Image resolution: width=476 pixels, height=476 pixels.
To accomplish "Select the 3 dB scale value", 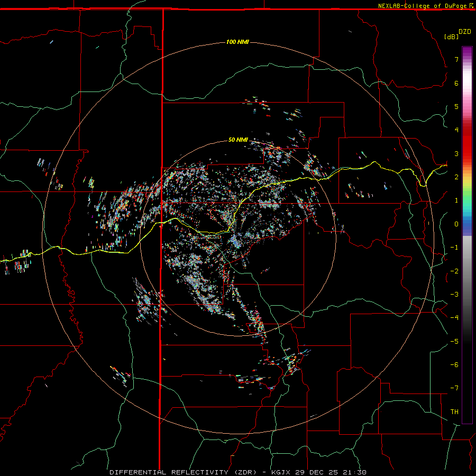I will [456, 153].
